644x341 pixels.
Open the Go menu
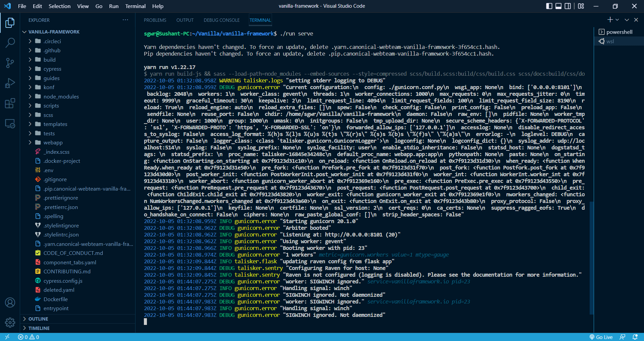tap(99, 6)
